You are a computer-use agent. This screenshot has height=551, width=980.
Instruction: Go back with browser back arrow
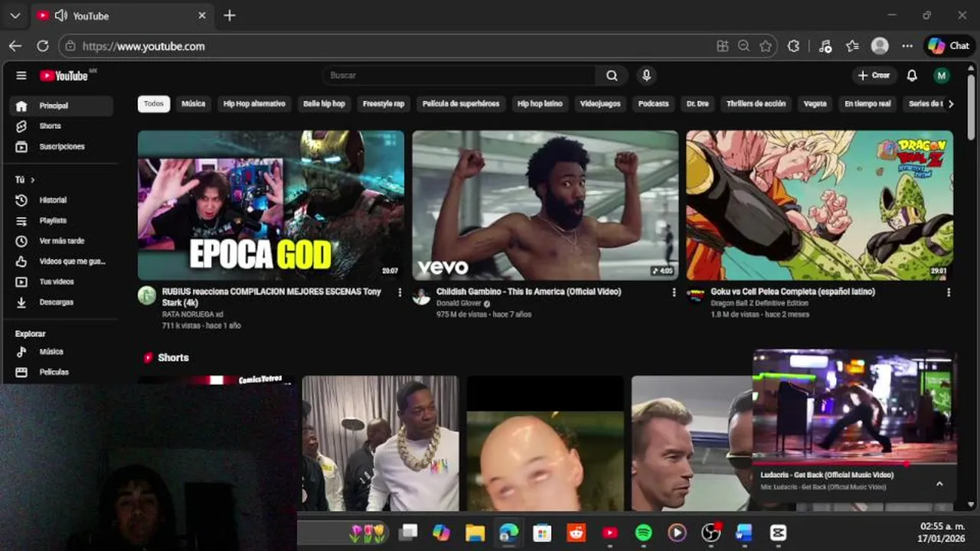click(15, 46)
